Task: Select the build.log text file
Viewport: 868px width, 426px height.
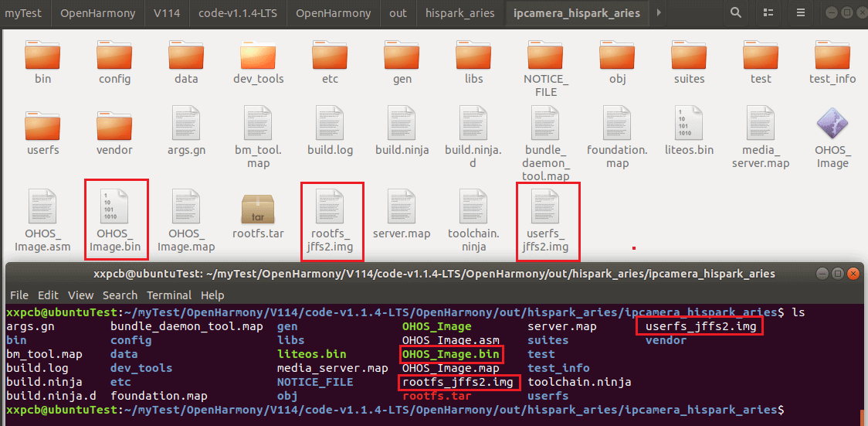Action: pyautogui.click(x=331, y=122)
